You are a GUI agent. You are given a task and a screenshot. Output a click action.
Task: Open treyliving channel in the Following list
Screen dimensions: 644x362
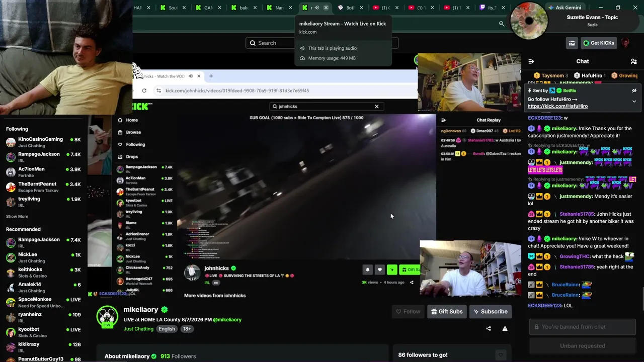point(43,202)
